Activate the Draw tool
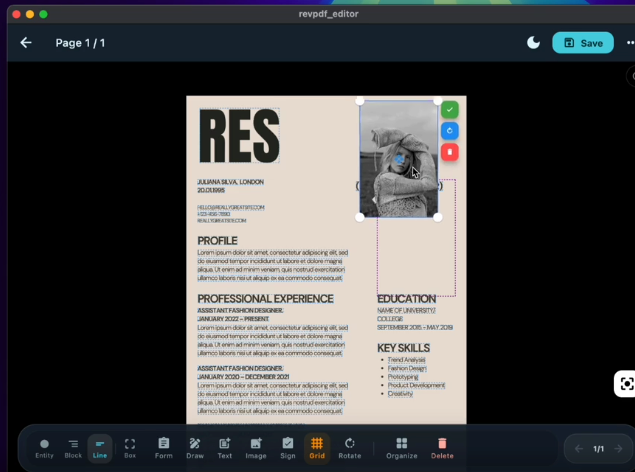The width and height of the screenshot is (635, 472). [x=194, y=447]
